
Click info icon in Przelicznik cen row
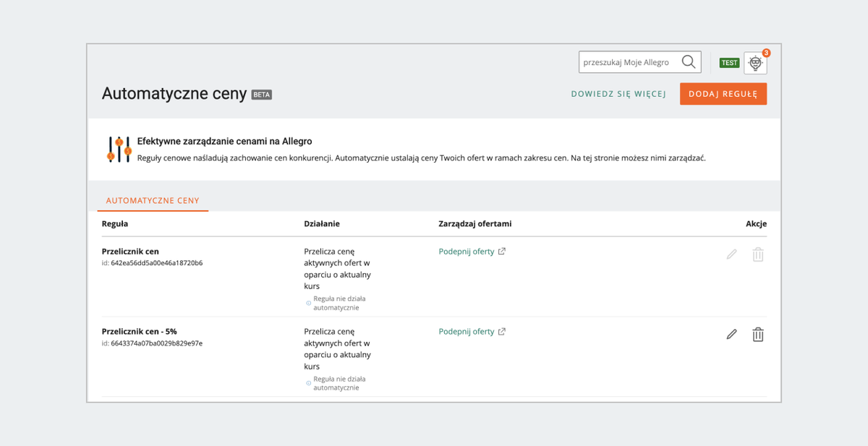coord(309,303)
